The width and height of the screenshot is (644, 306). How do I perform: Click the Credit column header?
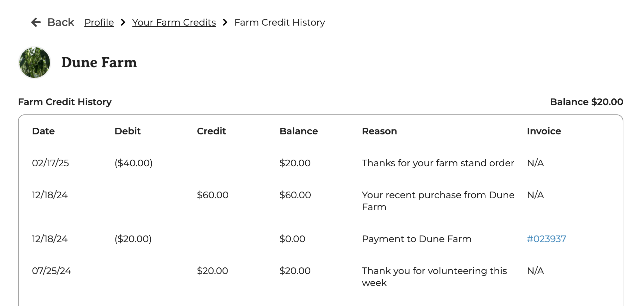click(x=211, y=131)
